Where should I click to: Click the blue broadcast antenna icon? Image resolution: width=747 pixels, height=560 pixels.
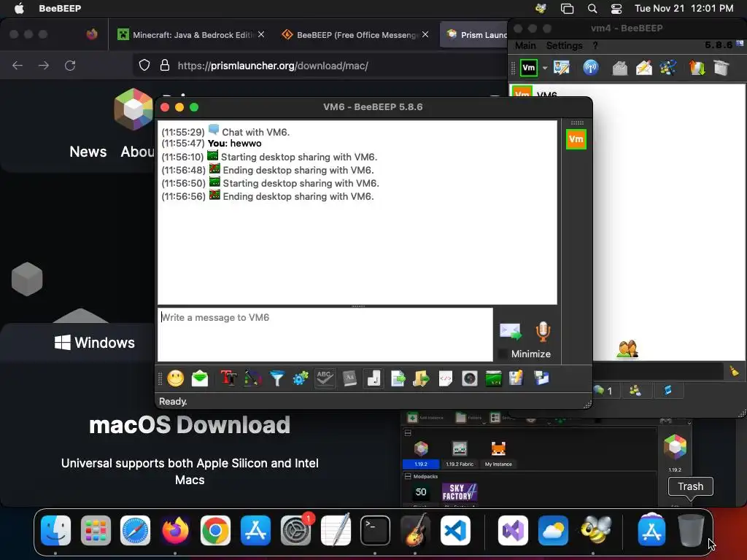[x=591, y=68]
